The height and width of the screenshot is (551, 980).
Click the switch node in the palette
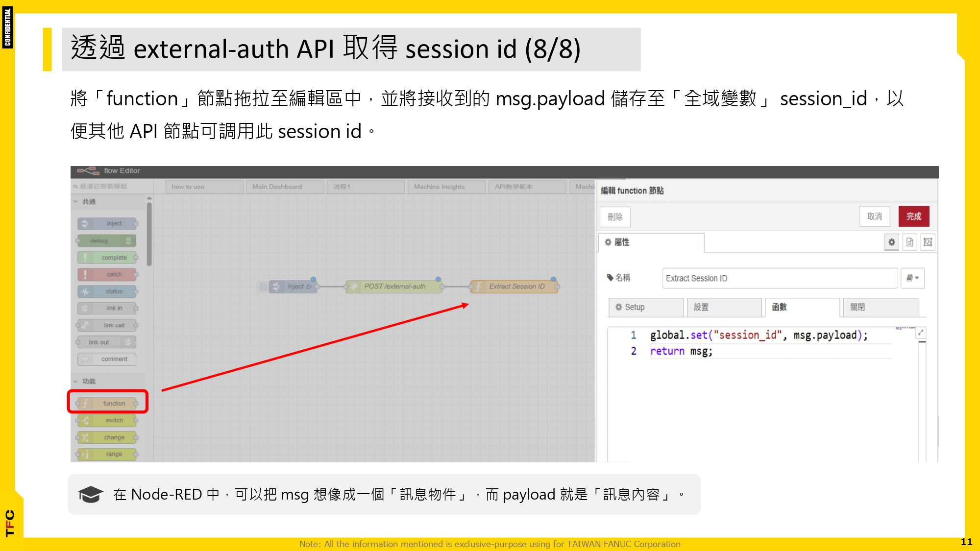pos(107,420)
